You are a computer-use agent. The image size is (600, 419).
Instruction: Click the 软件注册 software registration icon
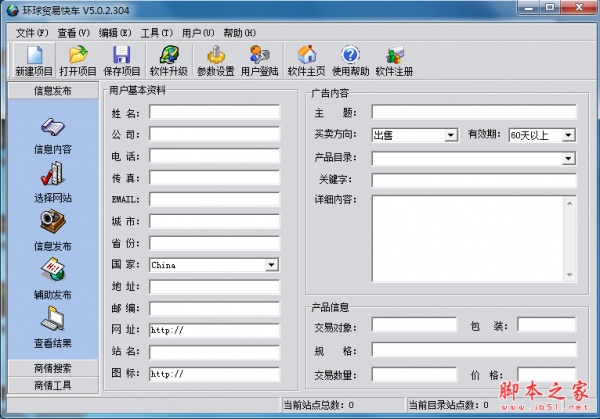tap(395, 60)
